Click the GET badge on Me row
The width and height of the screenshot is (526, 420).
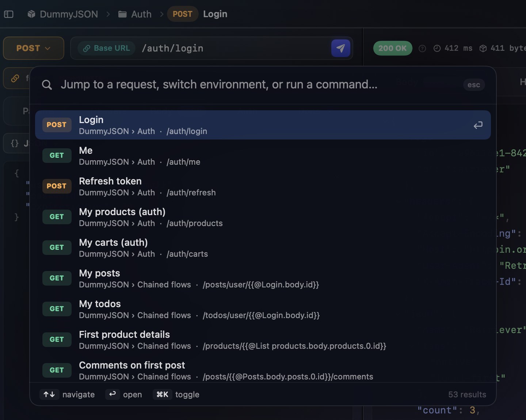[57, 156]
